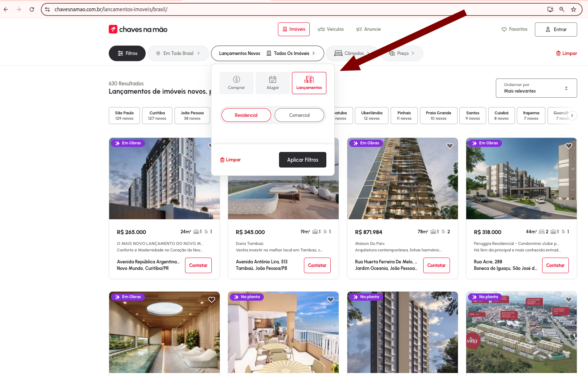Image resolution: width=588 pixels, height=377 pixels.
Task: Click the trash icon next to top-right Limpar
Action: pyautogui.click(x=558, y=54)
